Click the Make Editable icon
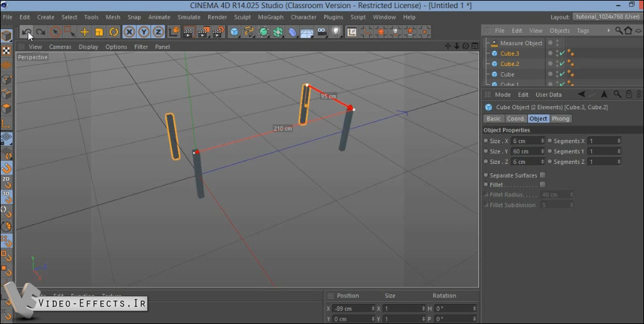Screen dimensions: 644x324 point(6,36)
